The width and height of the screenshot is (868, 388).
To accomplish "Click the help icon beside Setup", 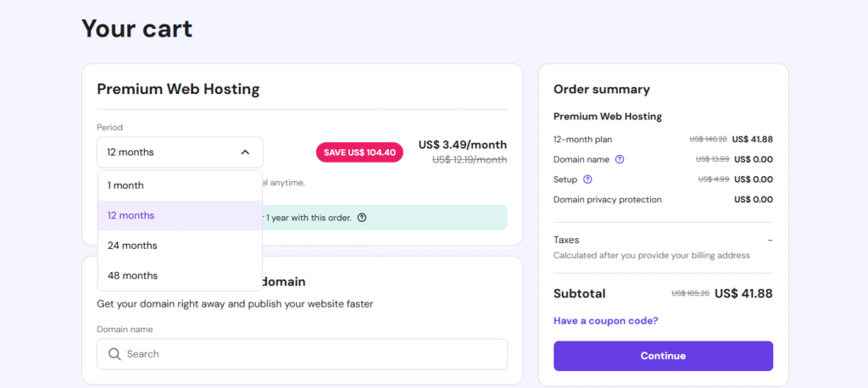I will (x=587, y=180).
